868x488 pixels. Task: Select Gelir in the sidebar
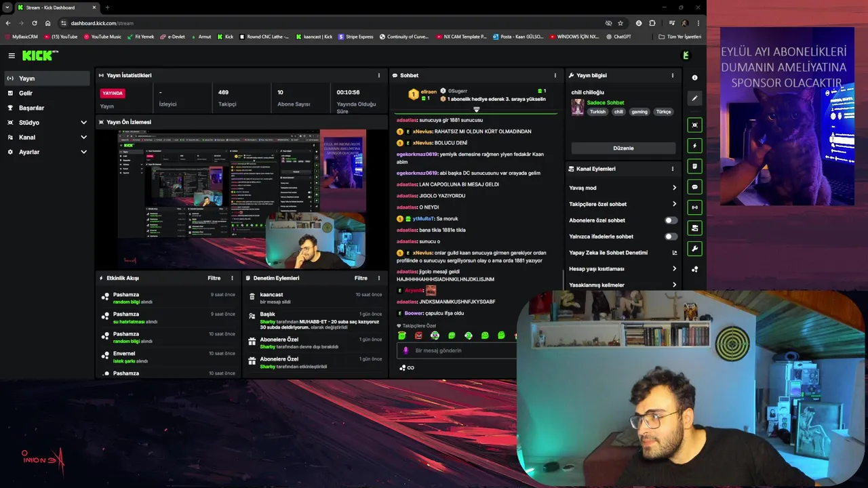tap(47, 93)
